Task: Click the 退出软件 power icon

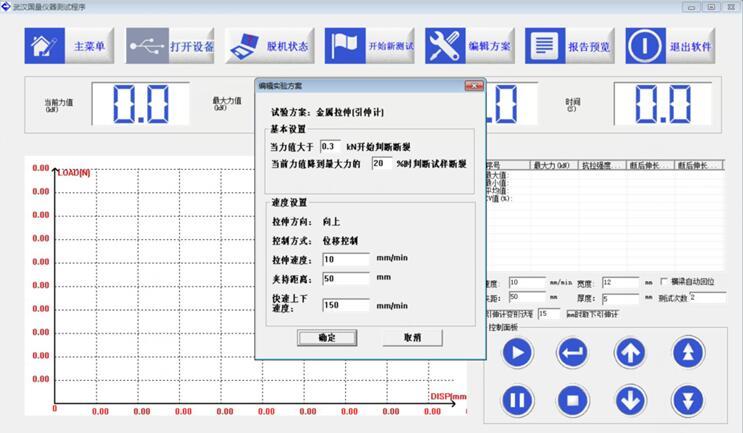Action: tap(645, 46)
